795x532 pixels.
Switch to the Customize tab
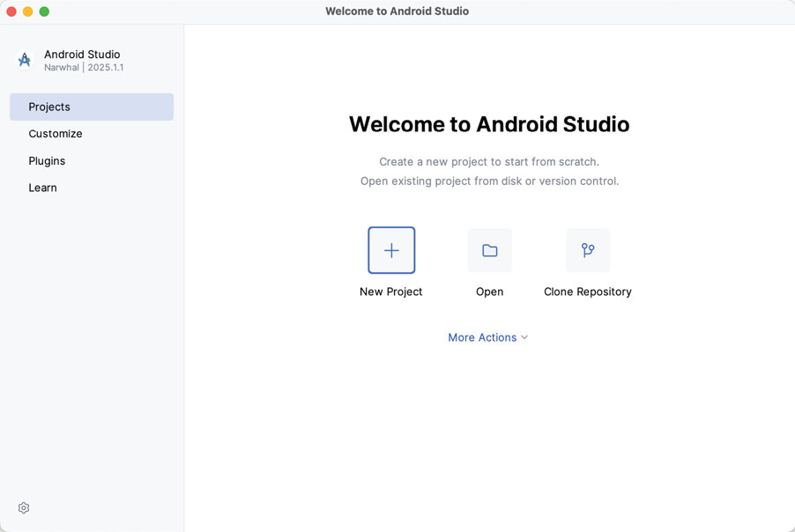tap(92, 134)
